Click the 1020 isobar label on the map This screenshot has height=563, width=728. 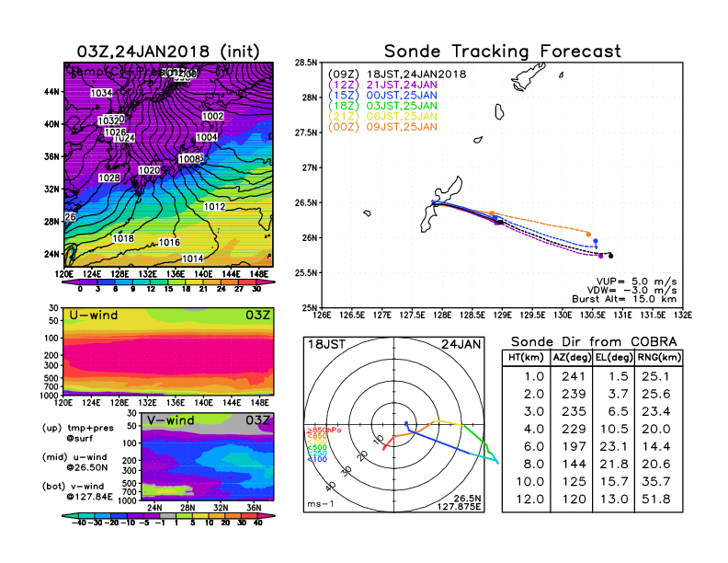(149, 170)
